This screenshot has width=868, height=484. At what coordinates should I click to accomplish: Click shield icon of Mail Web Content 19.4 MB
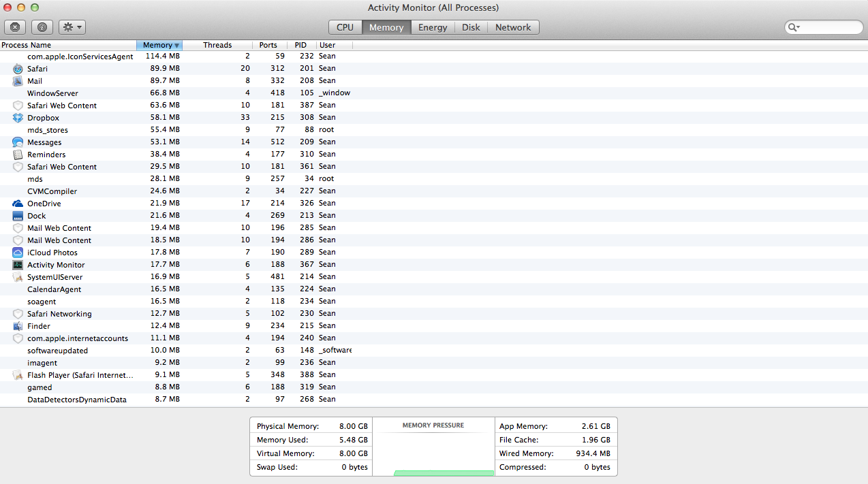(18, 228)
